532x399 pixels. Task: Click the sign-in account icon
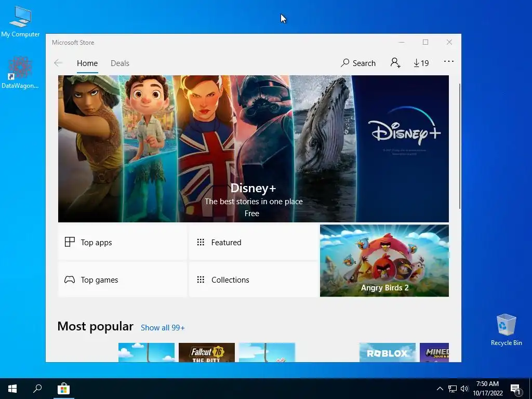[395, 63]
